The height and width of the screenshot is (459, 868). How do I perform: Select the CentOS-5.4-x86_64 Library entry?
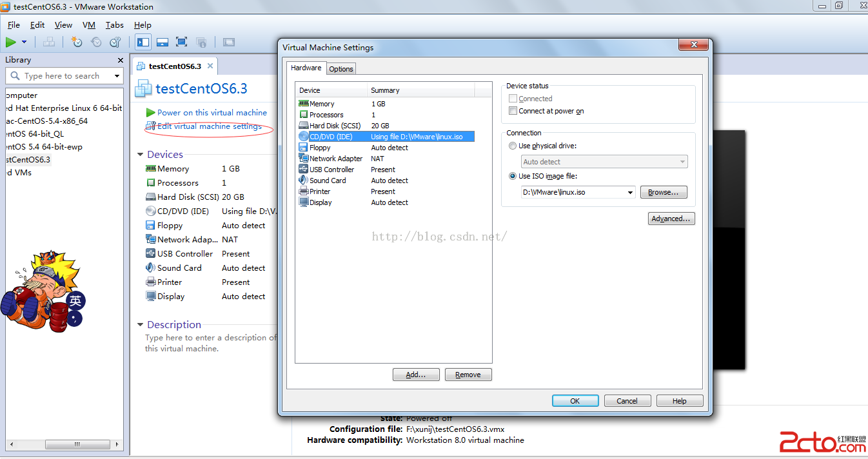point(46,121)
